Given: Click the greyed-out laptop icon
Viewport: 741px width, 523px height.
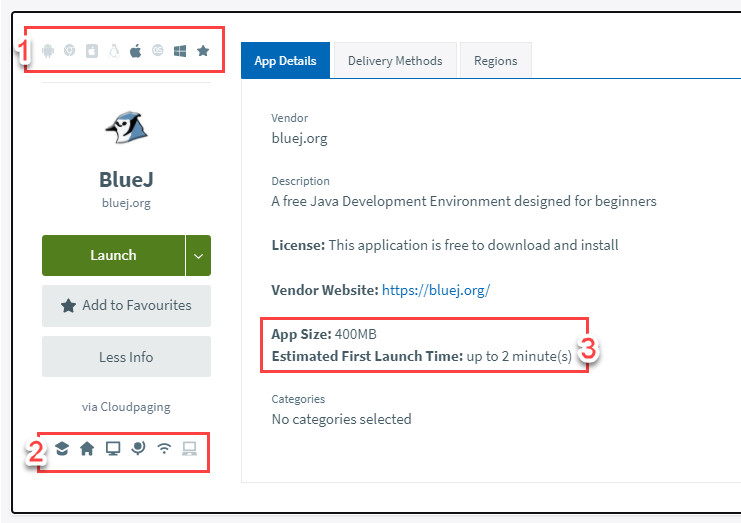Looking at the screenshot, I should click(190, 449).
